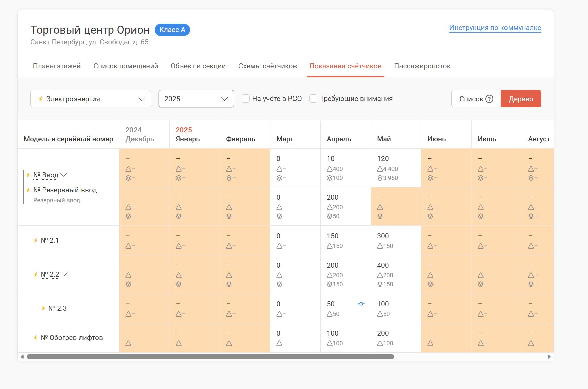The height and width of the screenshot is (389, 588).
Task: Click the reading 120 in № Ввод May
Action: click(x=383, y=159)
